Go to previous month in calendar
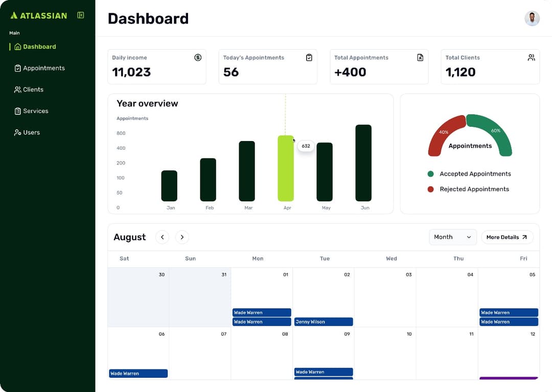Screen dimensions: 552x392 pyautogui.click(x=163, y=237)
